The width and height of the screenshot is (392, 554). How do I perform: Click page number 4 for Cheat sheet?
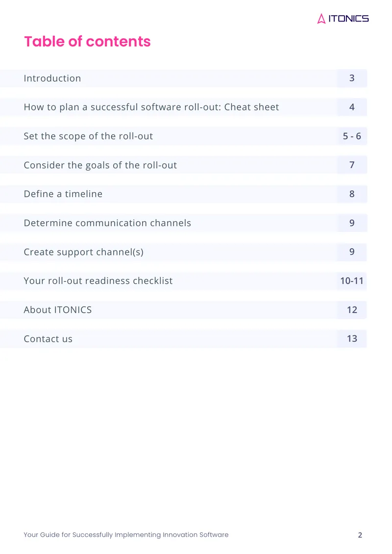pos(352,107)
